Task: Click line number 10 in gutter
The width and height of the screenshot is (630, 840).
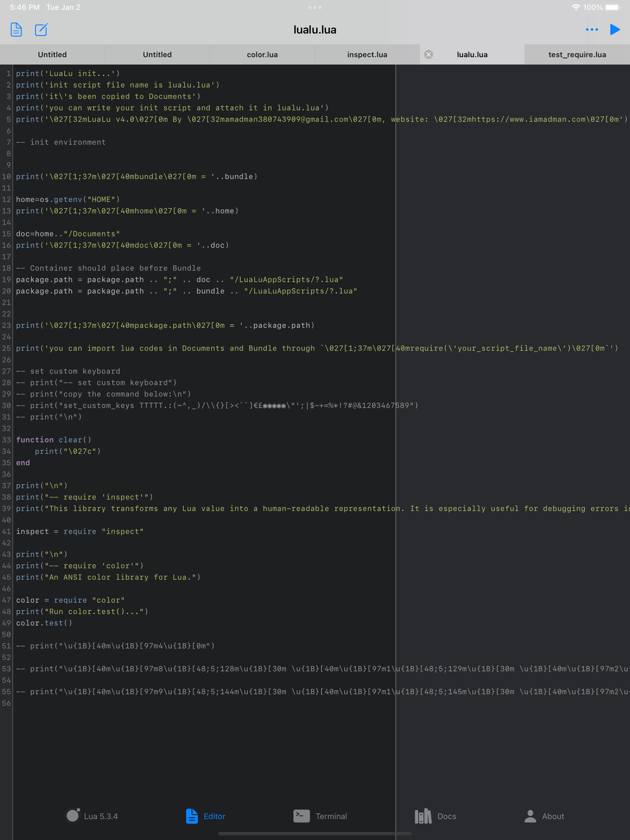Action: tap(6, 176)
